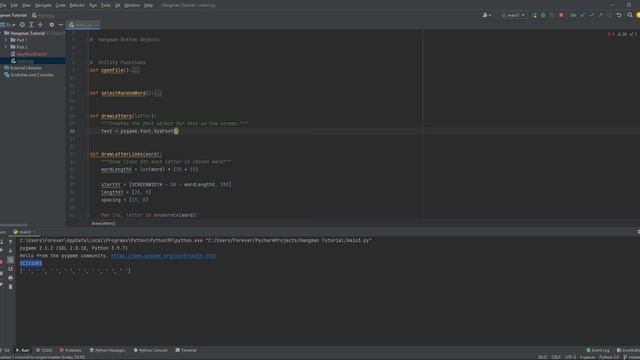Click the CRLF line separator status entry
The width and height of the screenshot is (640, 360).
556,357
